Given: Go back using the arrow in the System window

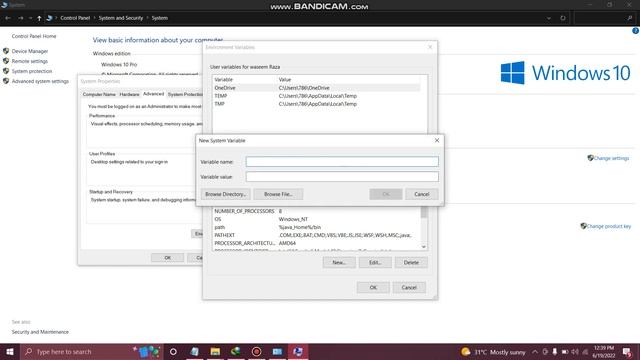Looking at the screenshot, I should 8,18.
